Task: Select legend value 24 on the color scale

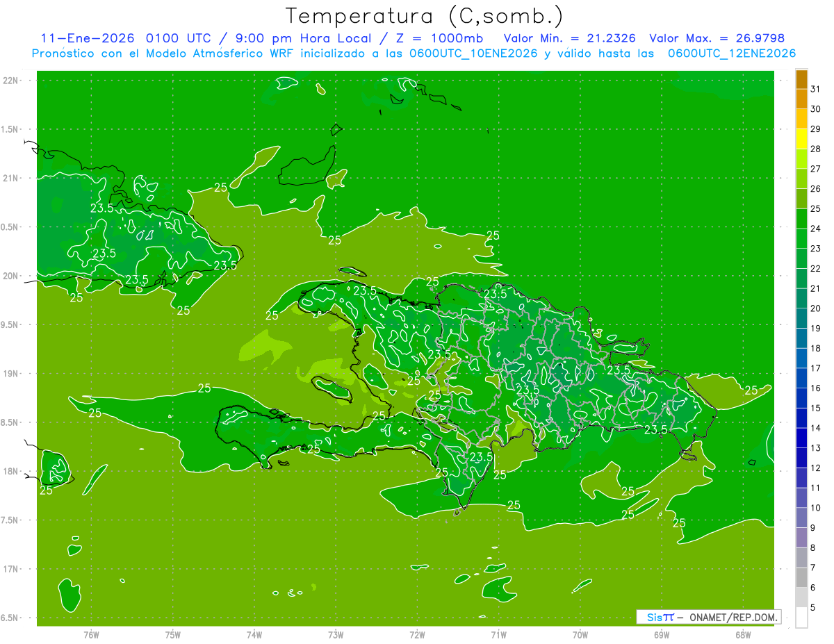Action: click(x=816, y=229)
